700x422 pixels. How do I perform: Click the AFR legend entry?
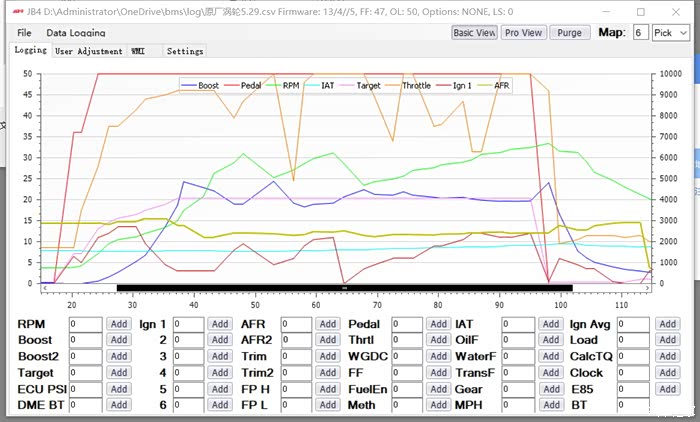[493, 85]
